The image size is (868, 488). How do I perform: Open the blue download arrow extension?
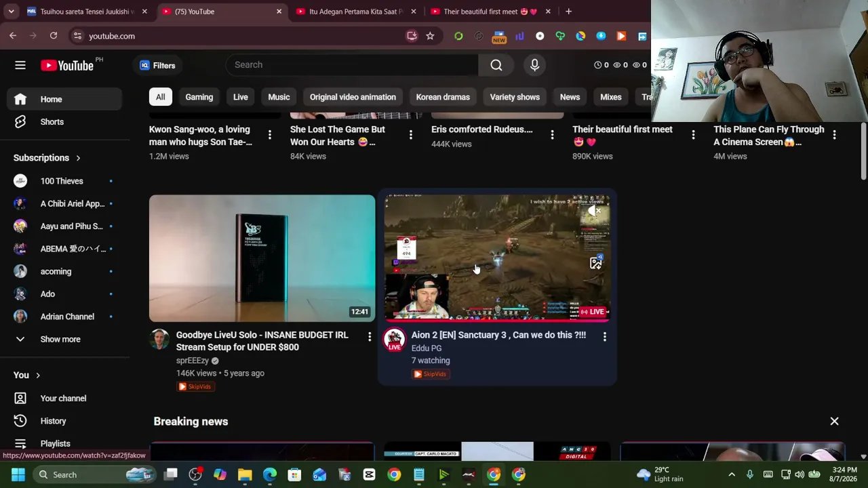[601, 36]
